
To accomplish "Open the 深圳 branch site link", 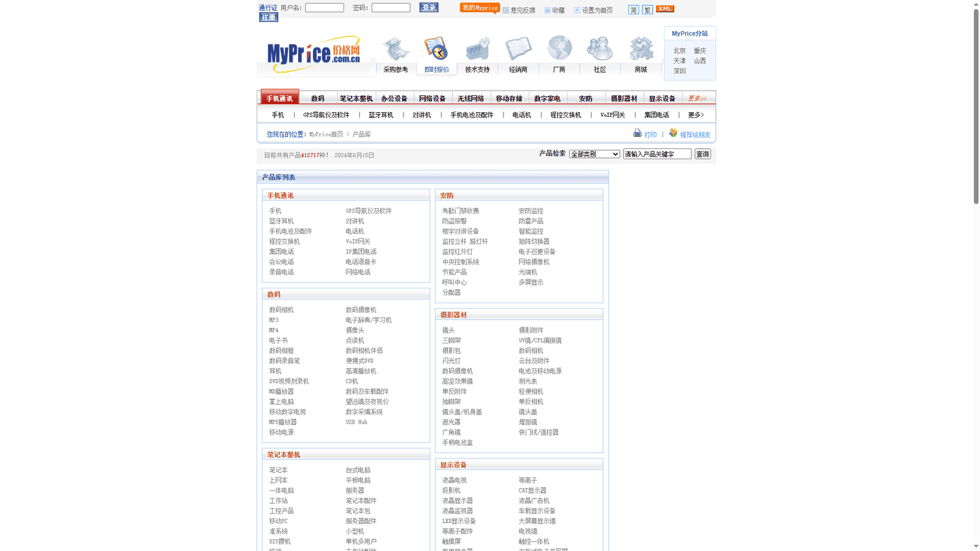I will tap(680, 71).
